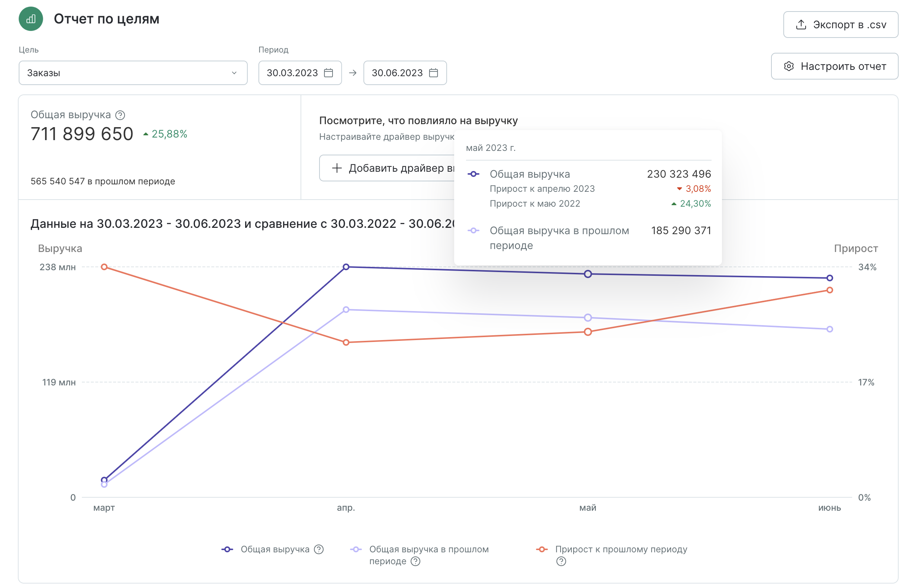This screenshot has width=915, height=588.
Task: Click the 24,30% increase in tooltip
Action: [691, 204]
